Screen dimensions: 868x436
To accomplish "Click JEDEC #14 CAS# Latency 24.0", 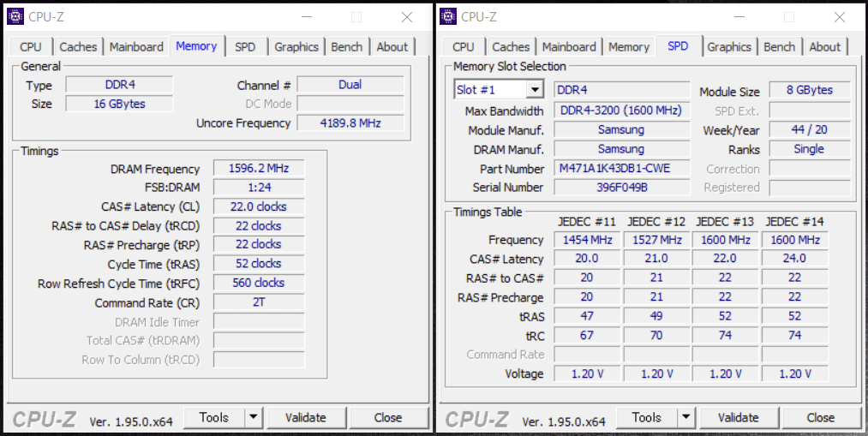I will 795,259.
